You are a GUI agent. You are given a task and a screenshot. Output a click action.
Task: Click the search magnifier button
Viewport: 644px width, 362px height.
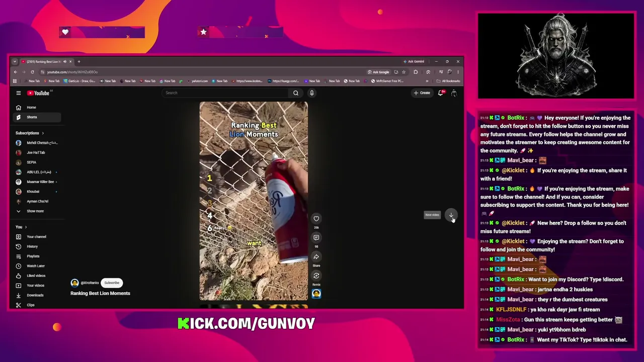click(x=296, y=93)
